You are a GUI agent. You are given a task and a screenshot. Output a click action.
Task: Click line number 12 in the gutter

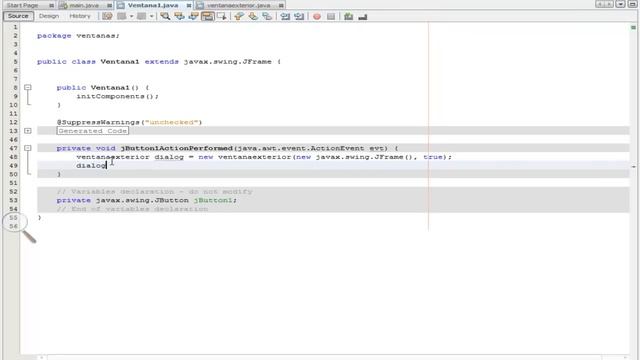click(13, 122)
